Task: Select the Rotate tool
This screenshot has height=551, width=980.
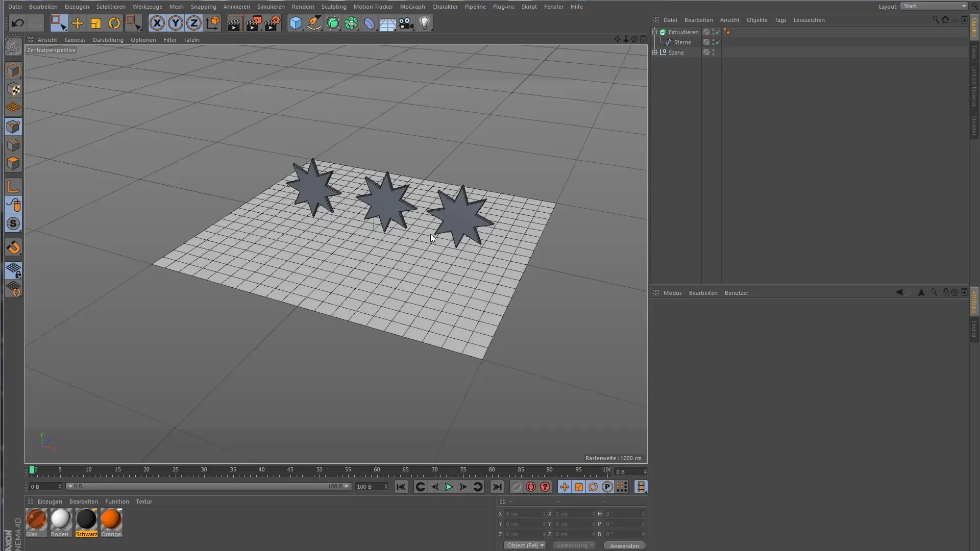Action: coord(114,23)
